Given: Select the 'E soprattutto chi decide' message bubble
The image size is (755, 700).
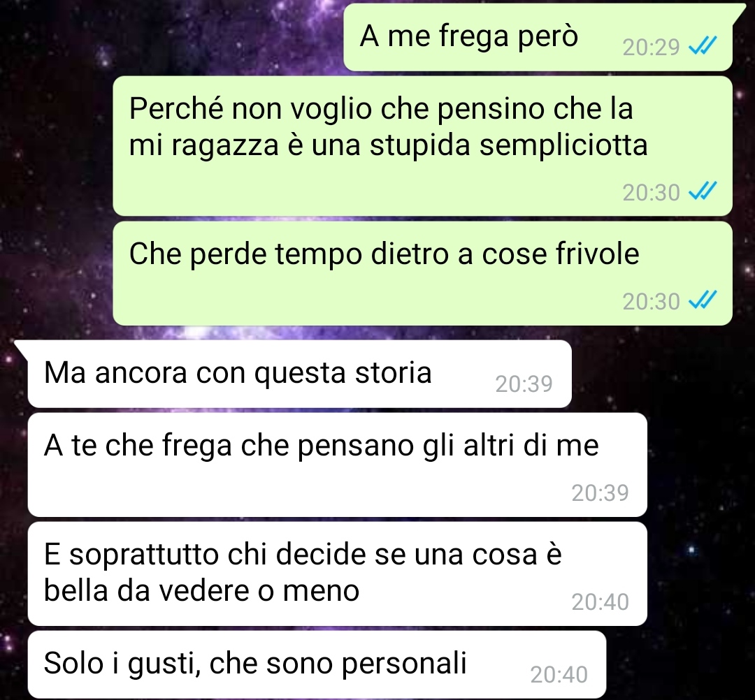Looking at the screenshot, I should coord(337,574).
